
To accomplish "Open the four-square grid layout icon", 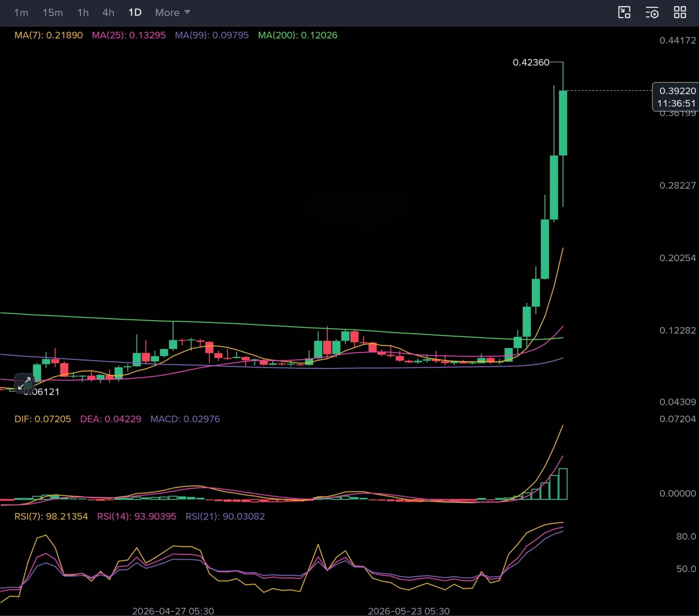I will click(x=680, y=13).
